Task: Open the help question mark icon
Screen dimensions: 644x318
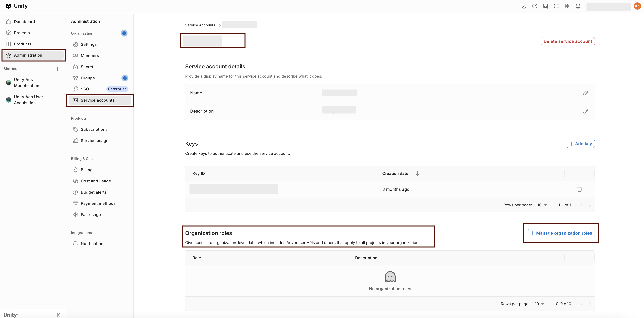Action: click(535, 6)
